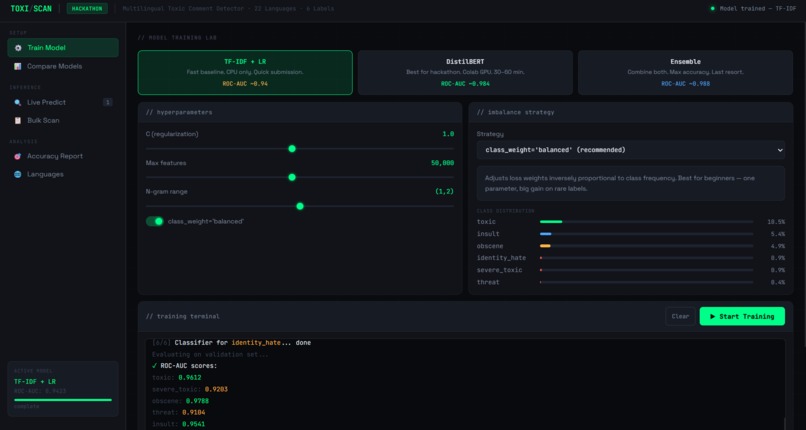The image size is (806, 430).
Task: Click the obscene score 0.9788
Action: [x=197, y=401]
